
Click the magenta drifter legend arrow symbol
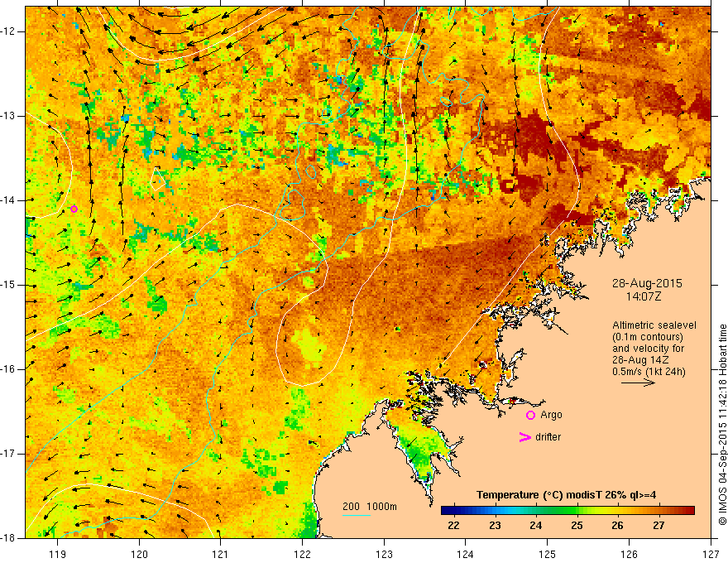[525, 437]
